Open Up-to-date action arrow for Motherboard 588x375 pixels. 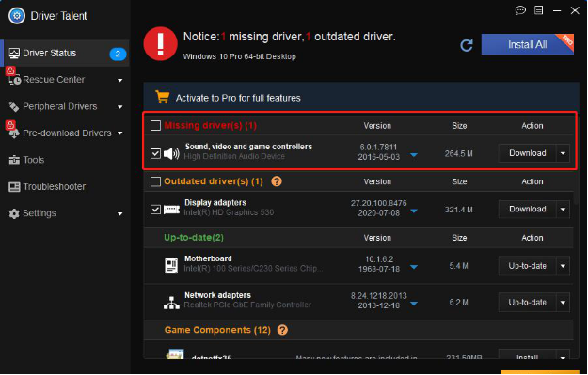[x=563, y=266]
